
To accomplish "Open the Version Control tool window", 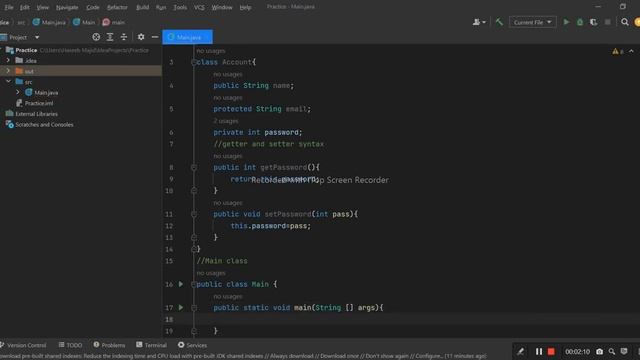I will 24,345.
